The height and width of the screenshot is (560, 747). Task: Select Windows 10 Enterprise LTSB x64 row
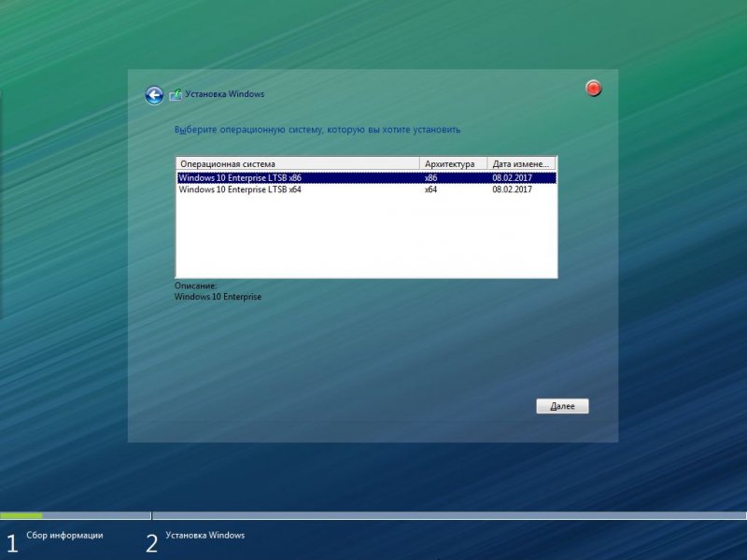366,189
